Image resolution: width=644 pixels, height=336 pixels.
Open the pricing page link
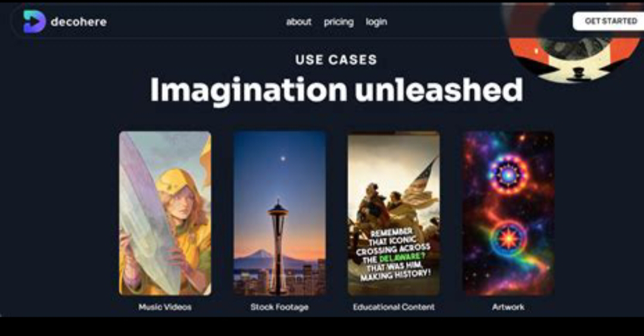tap(339, 22)
